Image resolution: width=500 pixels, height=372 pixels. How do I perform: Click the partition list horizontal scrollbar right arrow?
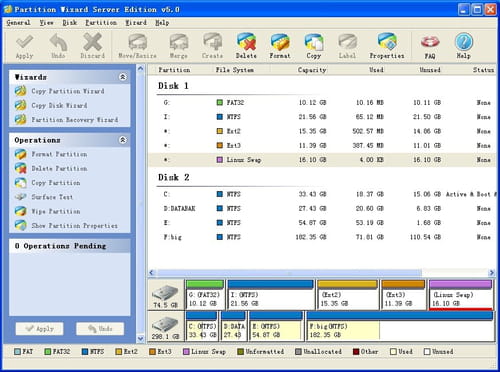[x=491, y=273]
